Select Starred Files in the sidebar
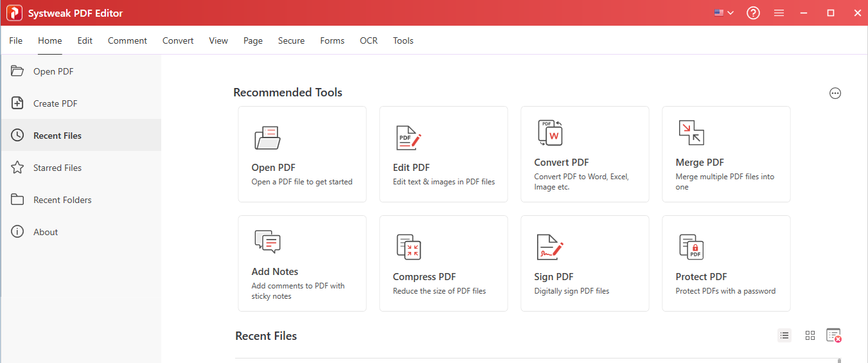 [x=57, y=168]
